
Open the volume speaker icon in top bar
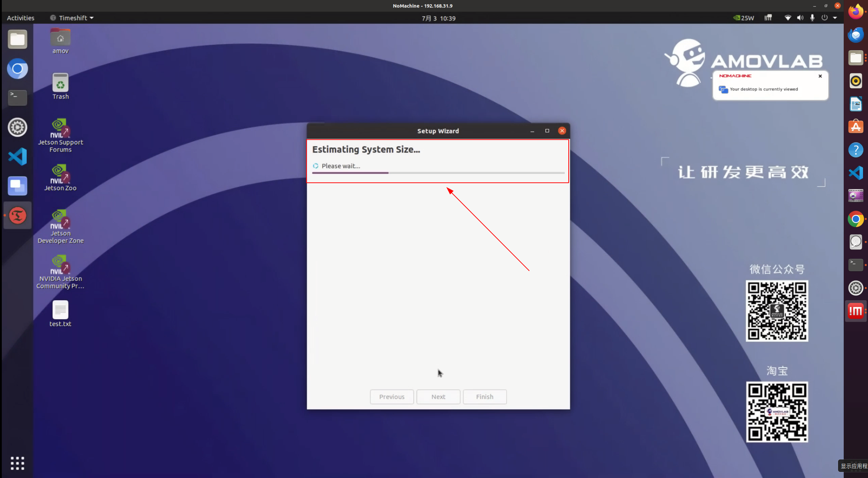pyautogui.click(x=800, y=18)
